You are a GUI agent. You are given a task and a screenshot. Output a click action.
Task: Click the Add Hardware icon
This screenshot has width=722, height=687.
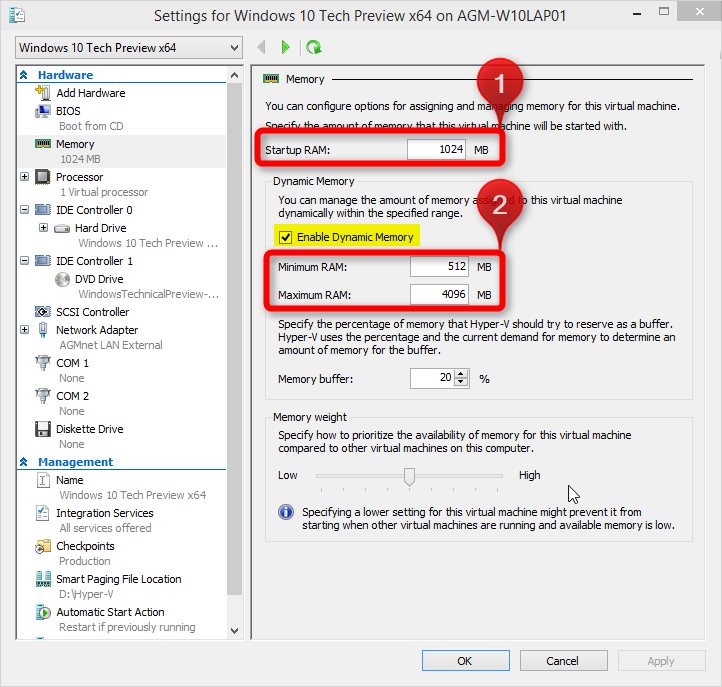click(43, 93)
